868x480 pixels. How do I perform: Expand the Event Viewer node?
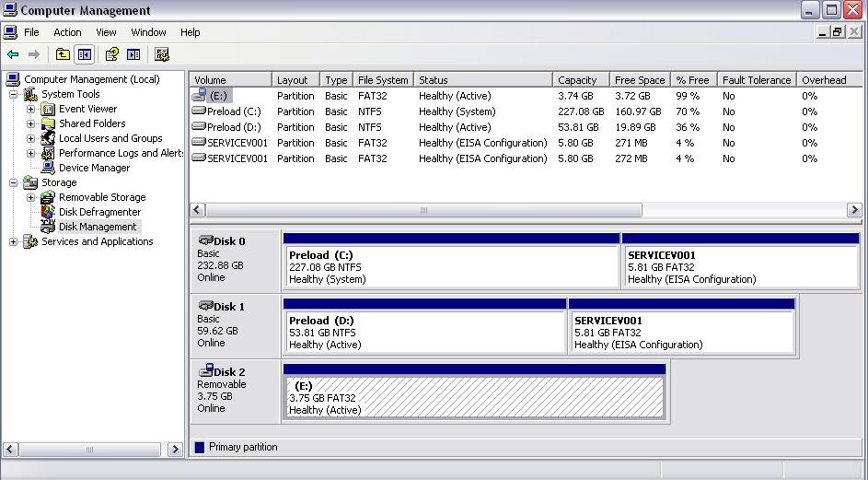coord(30,109)
